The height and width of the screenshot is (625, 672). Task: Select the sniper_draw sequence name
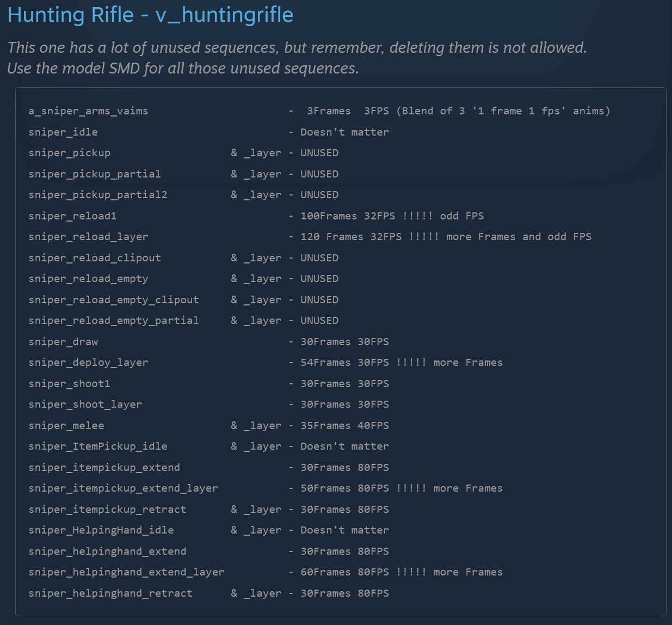63,342
